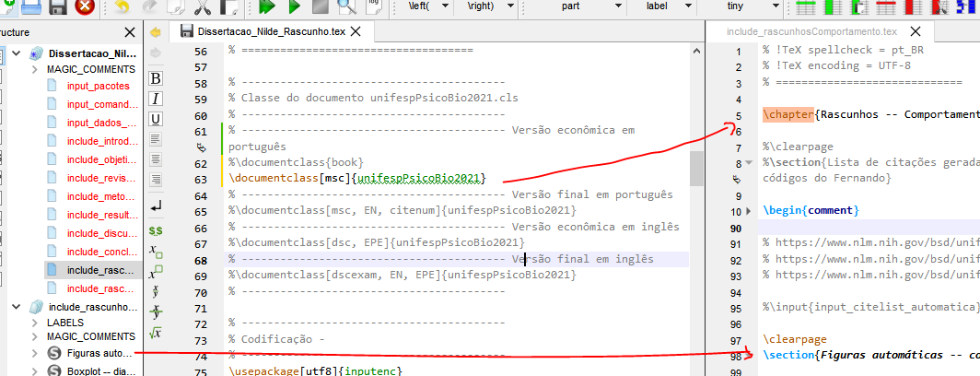Open include_conclu... in the structure tree
This screenshot has height=376, width=980.
[x=102, y=253]
